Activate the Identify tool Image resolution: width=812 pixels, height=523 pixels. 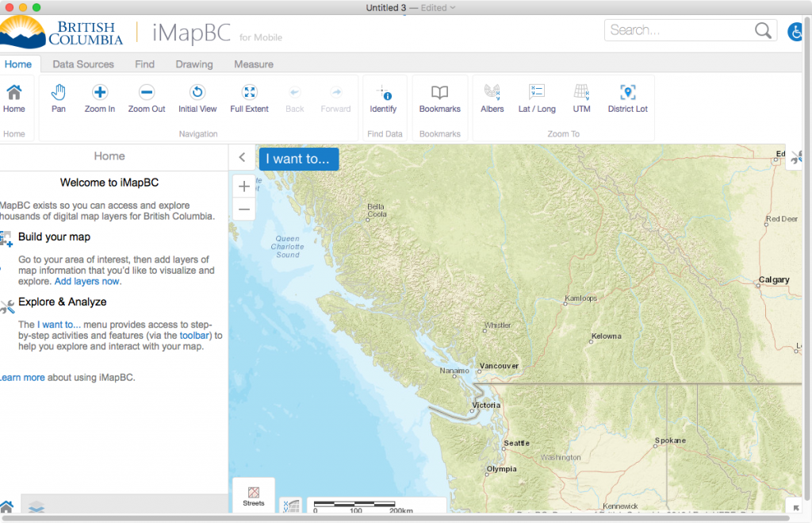(383, 98)
